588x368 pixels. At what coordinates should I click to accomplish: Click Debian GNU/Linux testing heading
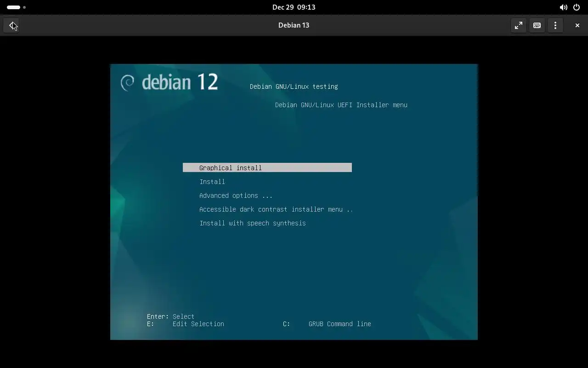(x=294, y=86)
